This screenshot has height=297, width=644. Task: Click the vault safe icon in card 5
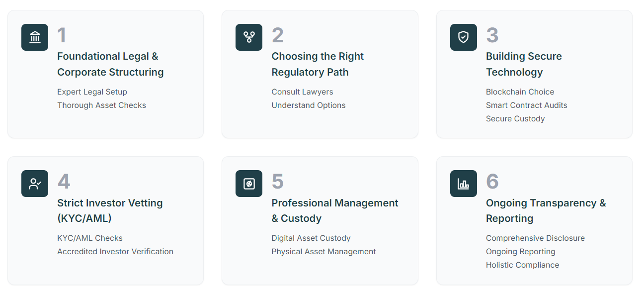249,184
